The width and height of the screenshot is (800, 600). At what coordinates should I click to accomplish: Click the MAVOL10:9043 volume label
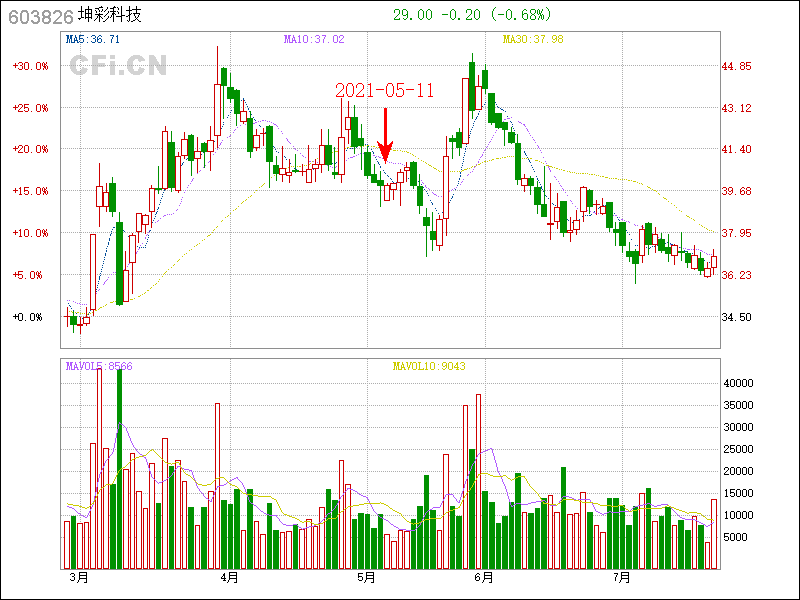click(429, 366)
